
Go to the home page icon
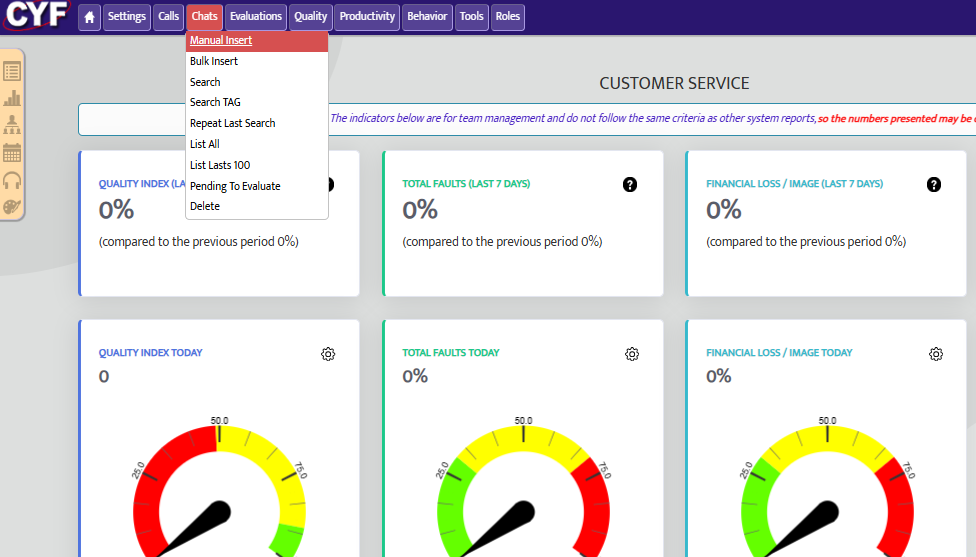[89, 17]
